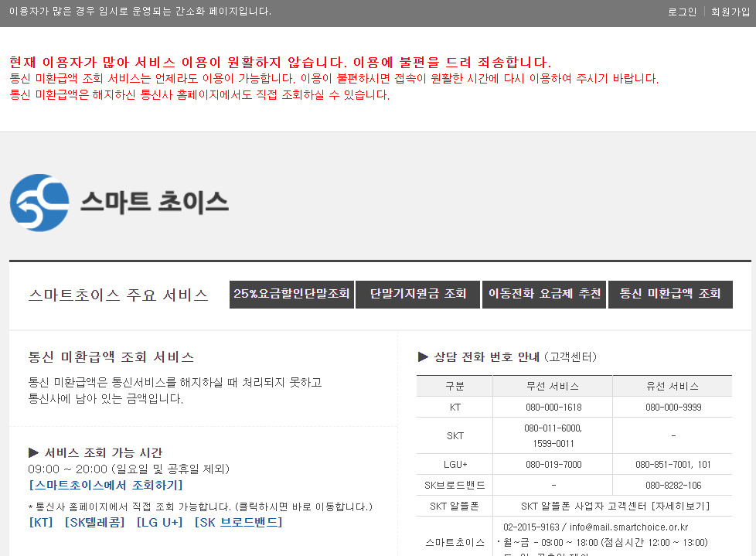Viewport: 756px width, 556px height.
Task: Click the 09:00 ~ 20:00 service hours text
Action: click(129, 469)
